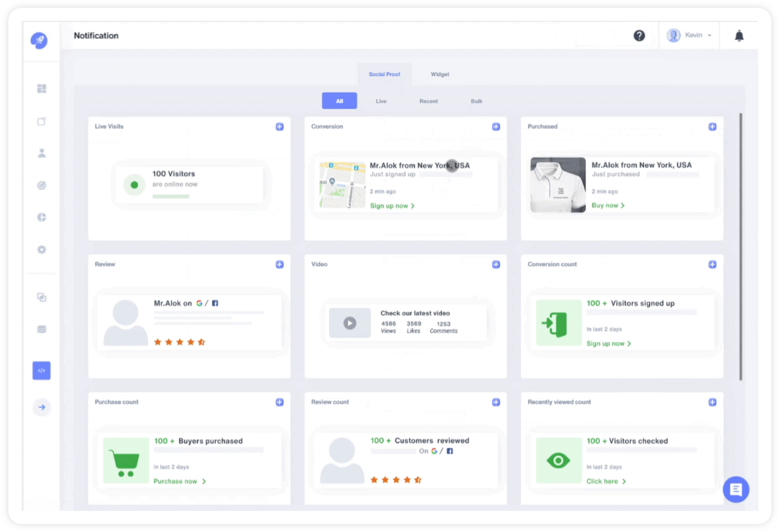The height and width of the screenshot is (532, 780).
Task: Filter notifications by Live
Action: (x=381, y=101)
